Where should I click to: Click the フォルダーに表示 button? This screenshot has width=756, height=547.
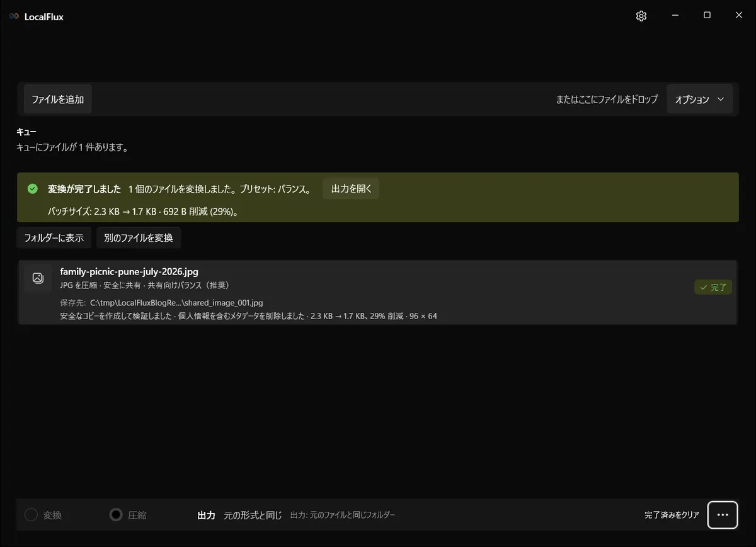(54, 238)
